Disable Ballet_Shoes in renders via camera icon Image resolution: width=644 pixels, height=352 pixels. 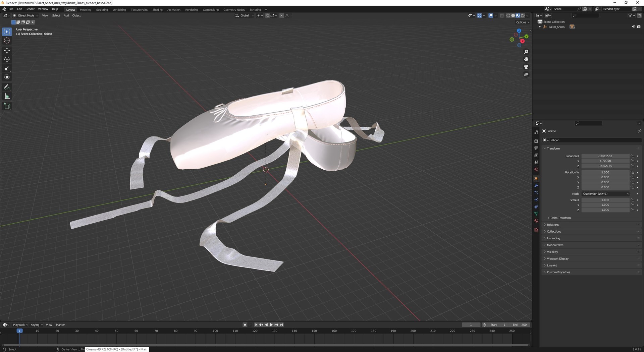tap(639, 27)
